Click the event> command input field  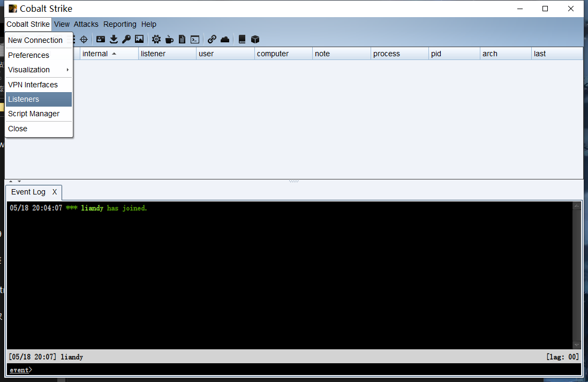[x=294, y=370]
